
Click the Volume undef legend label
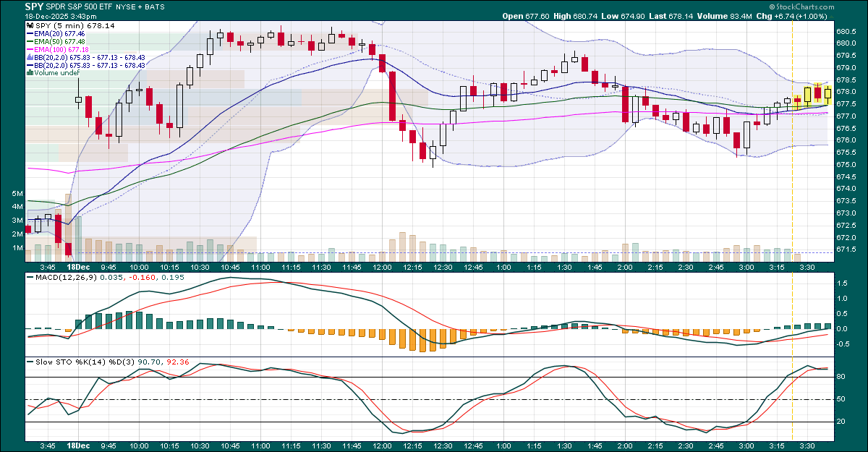point(56,73)
